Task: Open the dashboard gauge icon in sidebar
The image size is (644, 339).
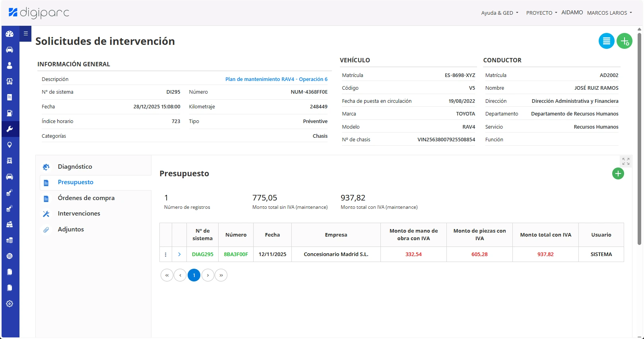Action: (x=10, y=34)
